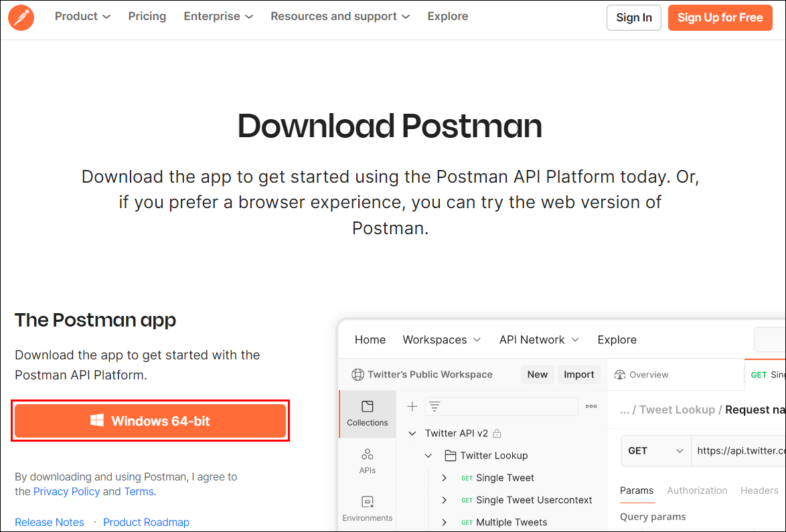This screenshot has height=532, width=786.
Task: Open the Overview tab
Action: [641, 375]
